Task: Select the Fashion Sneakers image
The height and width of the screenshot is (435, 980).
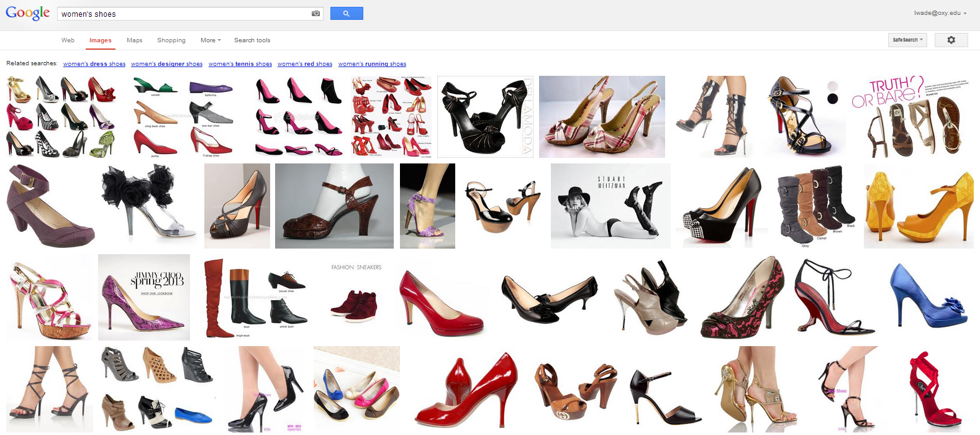Action: click(356, 294)
